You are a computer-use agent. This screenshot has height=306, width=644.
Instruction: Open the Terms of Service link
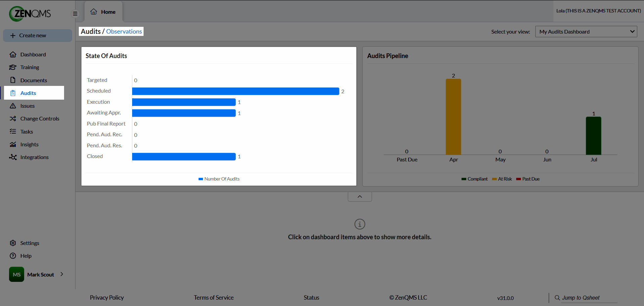coord(214,298)
